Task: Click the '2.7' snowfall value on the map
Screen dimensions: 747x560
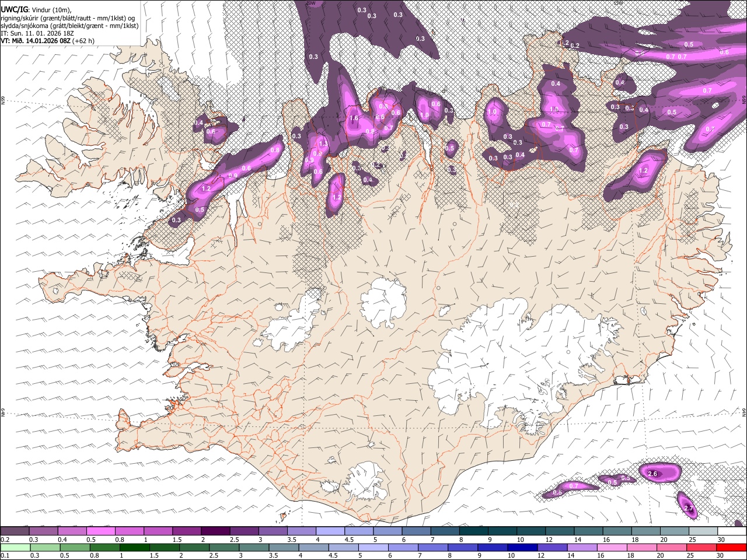Action: (x=689, y=509)
